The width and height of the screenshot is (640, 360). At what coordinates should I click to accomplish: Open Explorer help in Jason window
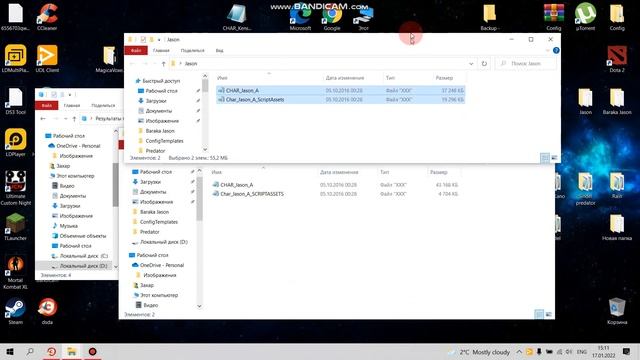(556, 50)
